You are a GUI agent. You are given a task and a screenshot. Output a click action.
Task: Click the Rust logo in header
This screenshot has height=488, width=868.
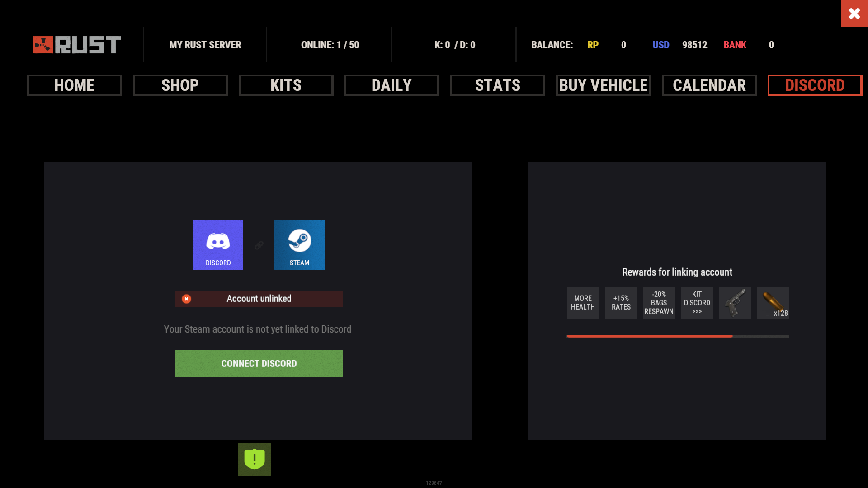coord(76,45)
